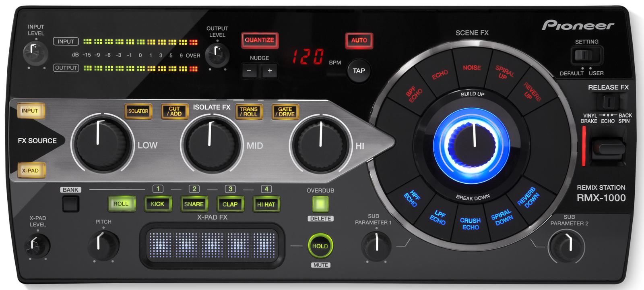Trigger the CLAP sample button
Image resolution: width=644 pixels, height=290 pixels.
[x=230, y=204]
